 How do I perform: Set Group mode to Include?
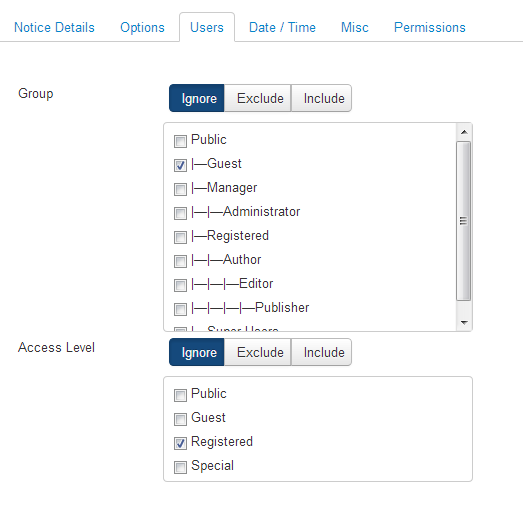click(324, 98)
